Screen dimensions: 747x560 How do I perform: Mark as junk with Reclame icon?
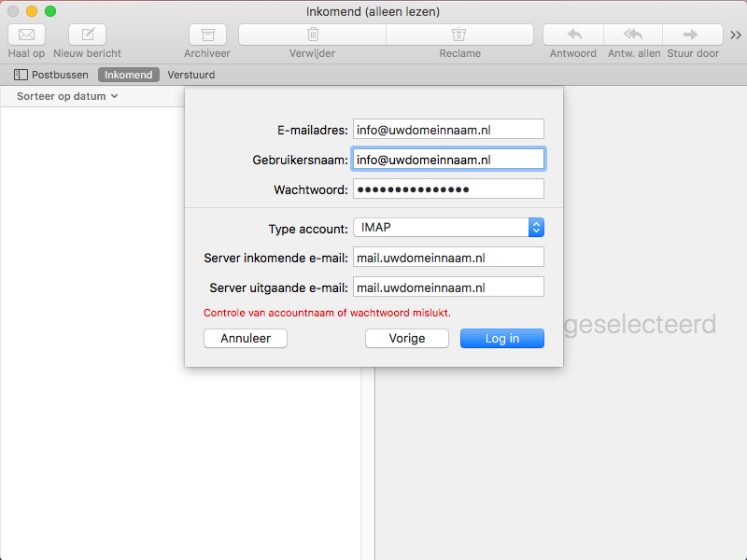[458, 35]
